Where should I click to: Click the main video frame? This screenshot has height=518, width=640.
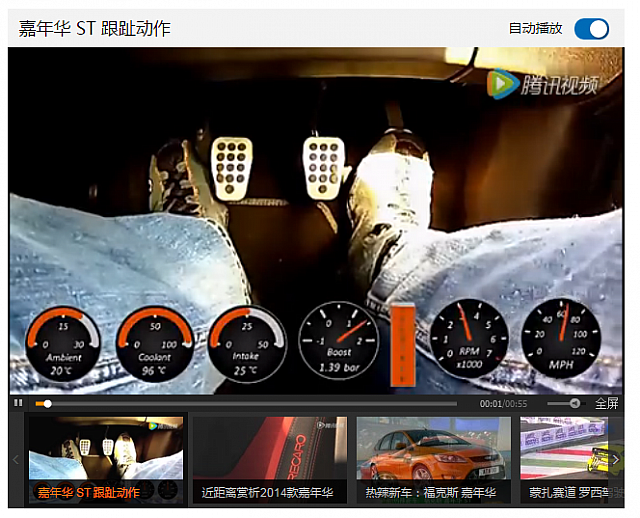[316, 221]
